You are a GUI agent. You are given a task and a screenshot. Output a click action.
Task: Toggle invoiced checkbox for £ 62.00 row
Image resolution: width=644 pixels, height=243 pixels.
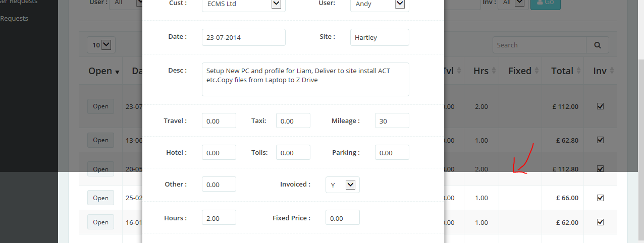[600, 222]
